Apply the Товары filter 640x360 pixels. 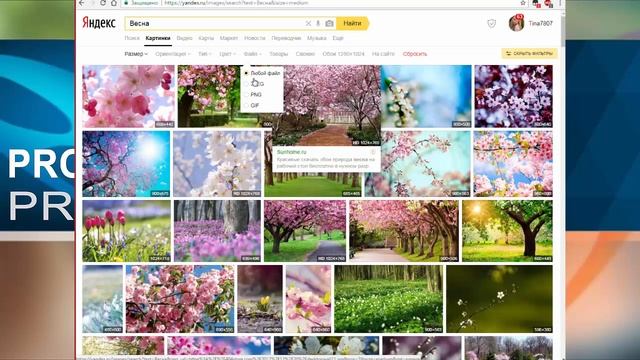point(279,54)
